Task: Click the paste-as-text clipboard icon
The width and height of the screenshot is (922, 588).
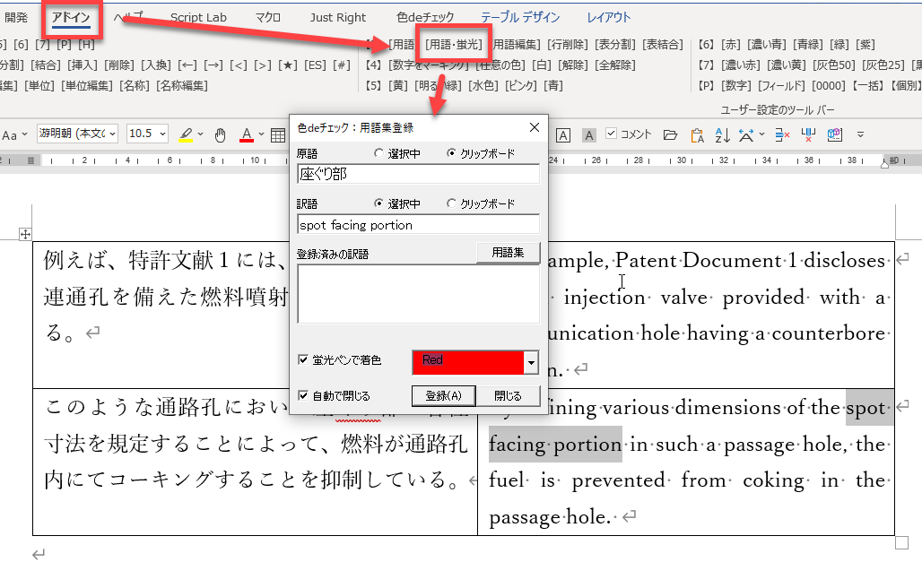Action: (x=696, y=134)
